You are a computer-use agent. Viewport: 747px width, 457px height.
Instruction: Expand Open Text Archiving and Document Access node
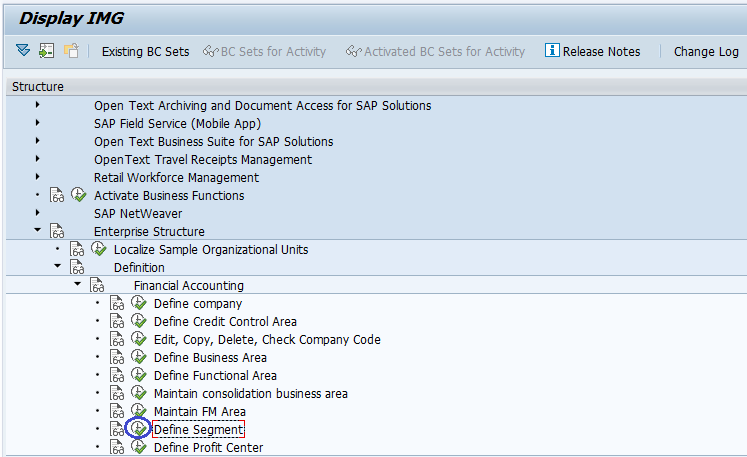(x=38, y=105)
